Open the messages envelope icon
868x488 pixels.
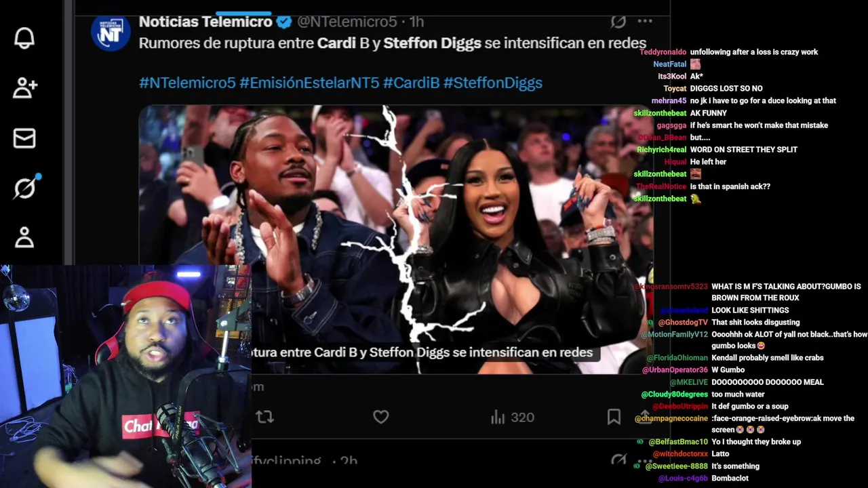24,138
